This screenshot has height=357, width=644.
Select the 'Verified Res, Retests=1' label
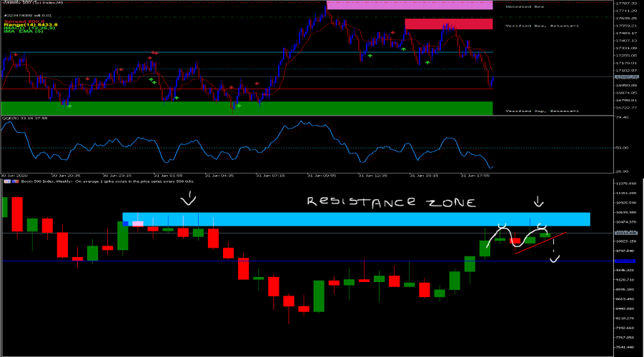pos(542,26)
